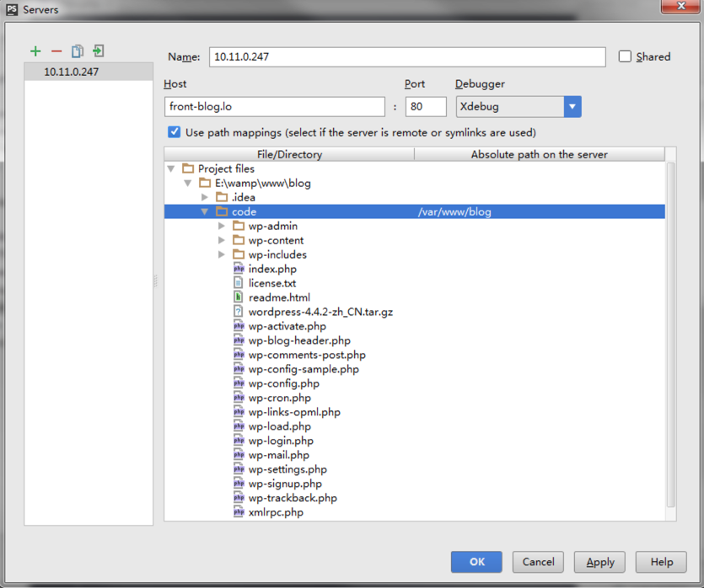Click the index.php file icon
Screen dimensions: 704x588
(239, 269)
